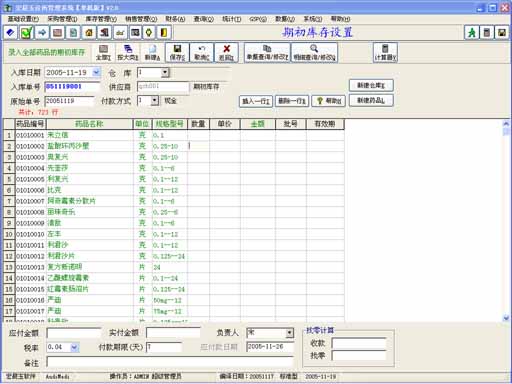Screen dimensions: 512x384
Task: Click the 收款 input in 找零计算 box
Action: tap(359, 343)
